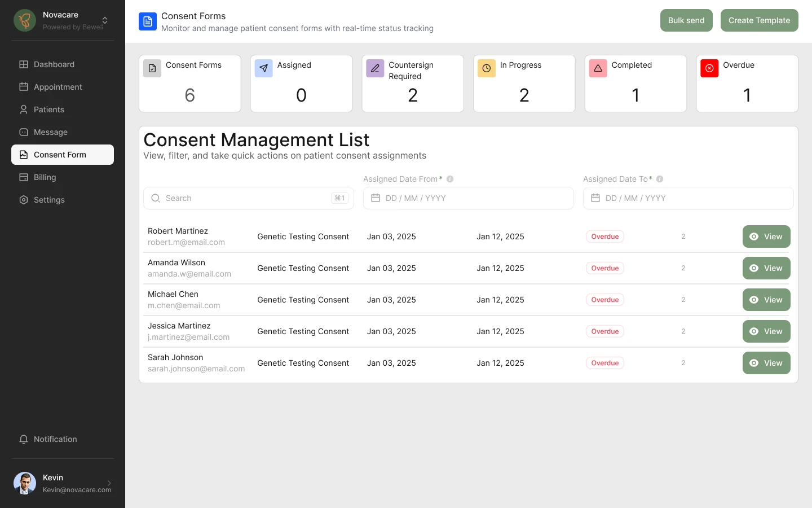Click the Bulk send button
This screenshot has width=812, height=508.
pos(686,20)
